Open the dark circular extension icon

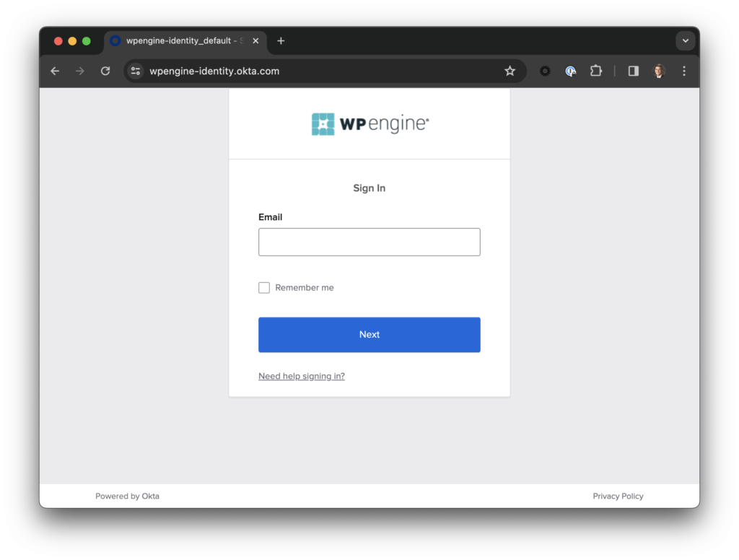[x=545, y=71]
